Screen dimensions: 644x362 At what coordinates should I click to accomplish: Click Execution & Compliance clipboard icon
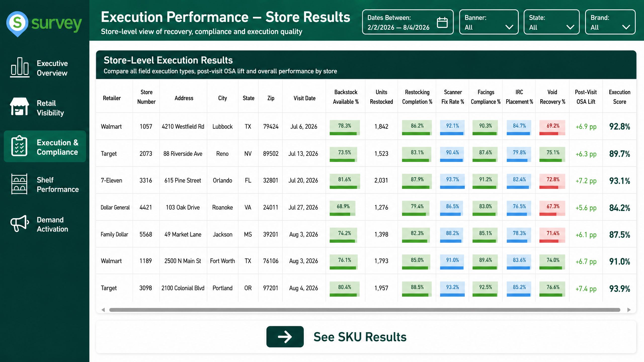19,146
